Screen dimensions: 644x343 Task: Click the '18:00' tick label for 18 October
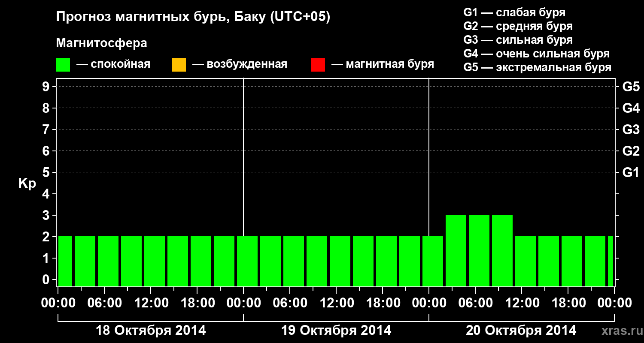click(x=197, y=303)
